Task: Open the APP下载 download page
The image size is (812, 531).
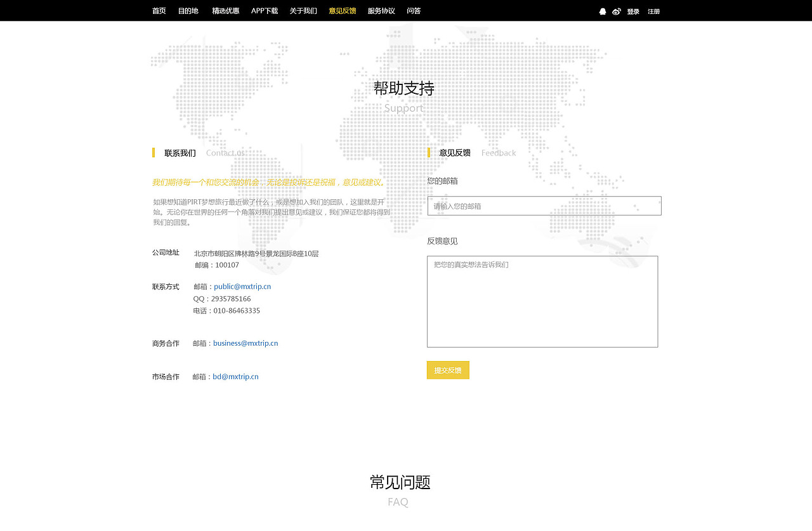Action: coord(263,11)
